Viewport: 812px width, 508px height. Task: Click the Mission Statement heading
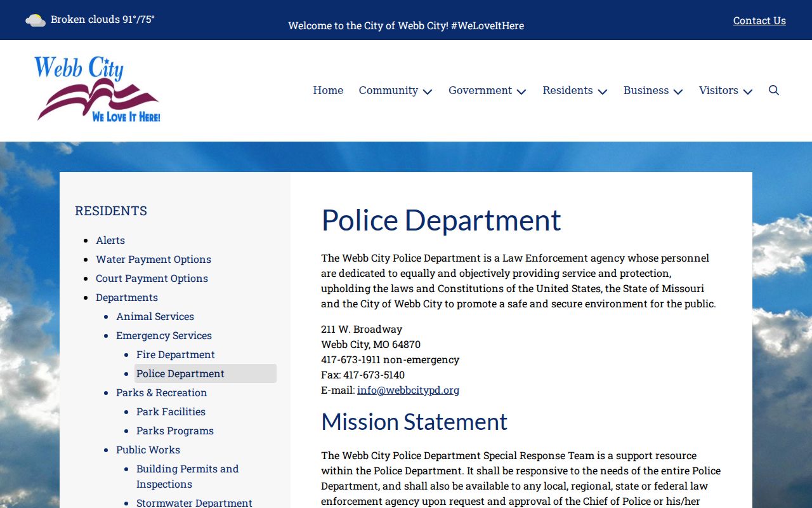(x=414, y=422)
